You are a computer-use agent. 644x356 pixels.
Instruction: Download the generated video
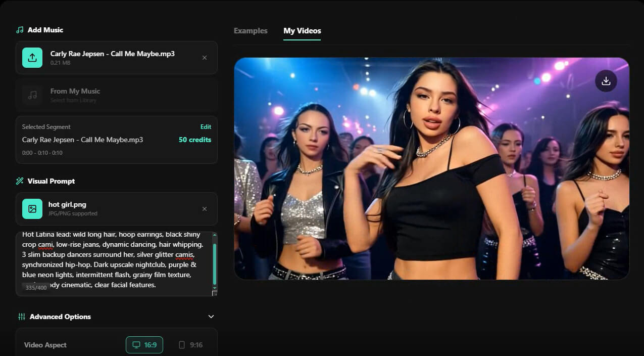point(606,81)
